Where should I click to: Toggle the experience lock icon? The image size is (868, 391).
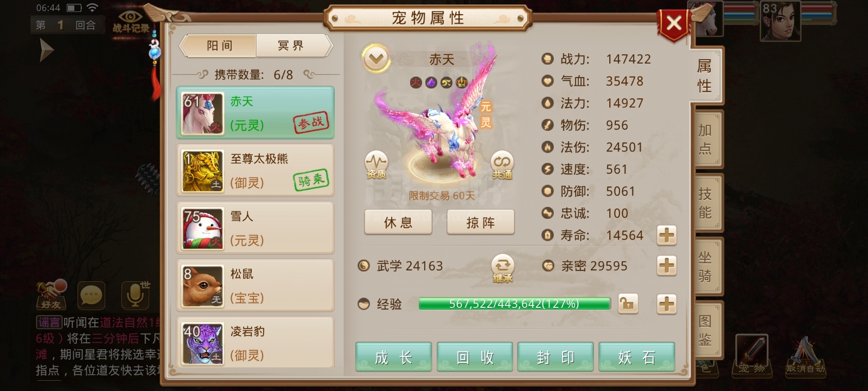628,304
